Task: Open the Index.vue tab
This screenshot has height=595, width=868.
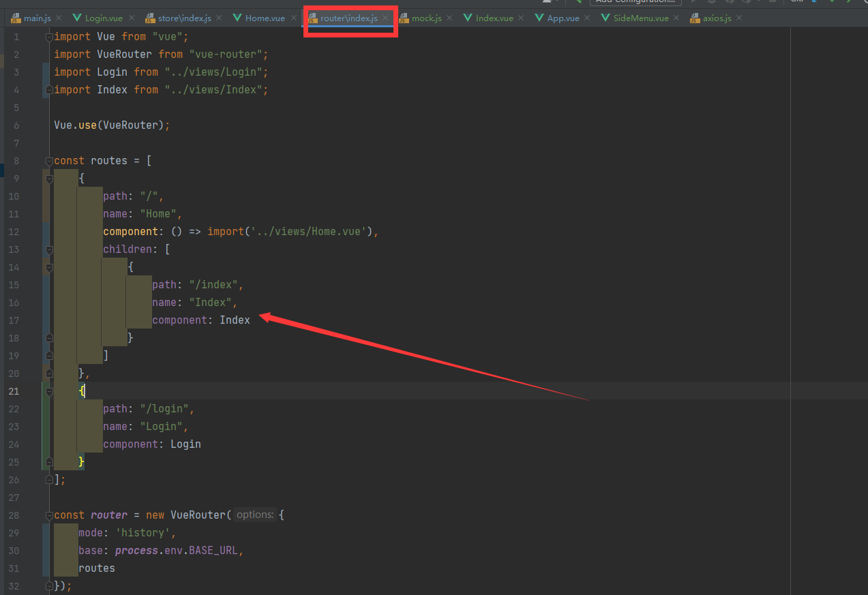Action: point(494,18)
